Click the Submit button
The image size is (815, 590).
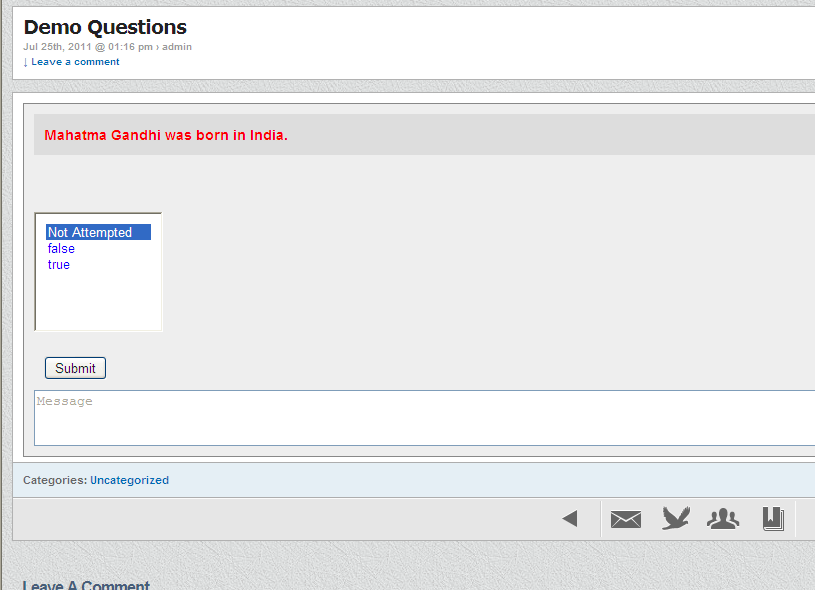[x=75, y=368]
